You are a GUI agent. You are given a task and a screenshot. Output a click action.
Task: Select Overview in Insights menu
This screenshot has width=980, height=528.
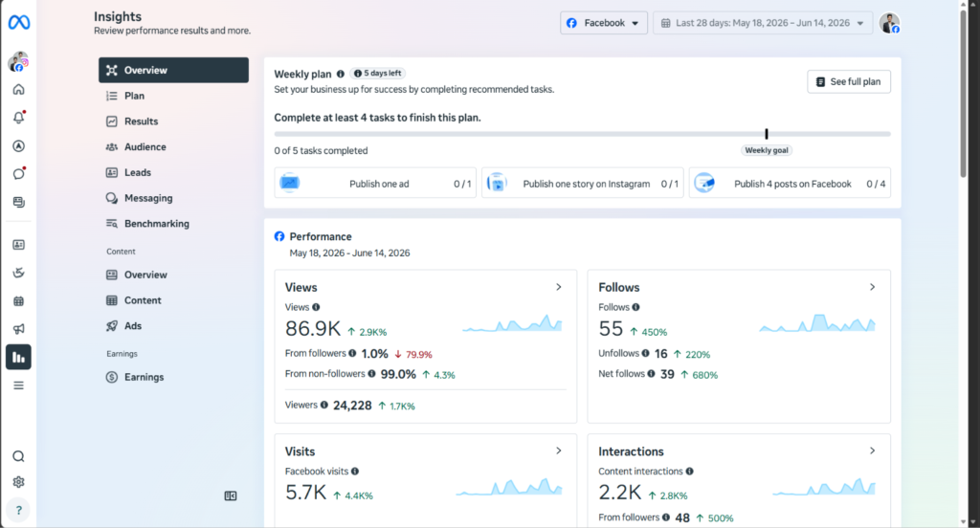click(x=174, y=70)
